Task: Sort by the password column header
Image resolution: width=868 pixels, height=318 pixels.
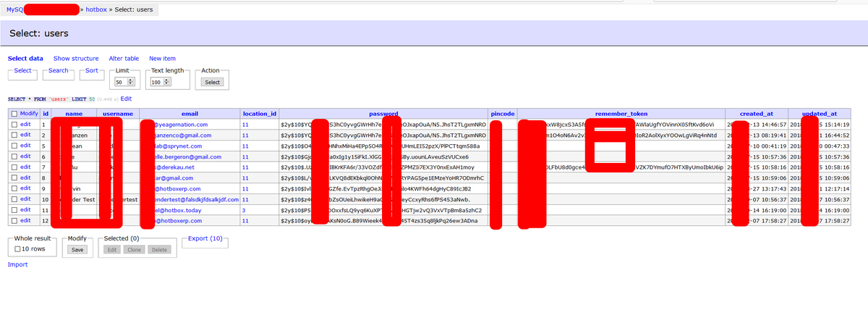Action: point(384,114)
